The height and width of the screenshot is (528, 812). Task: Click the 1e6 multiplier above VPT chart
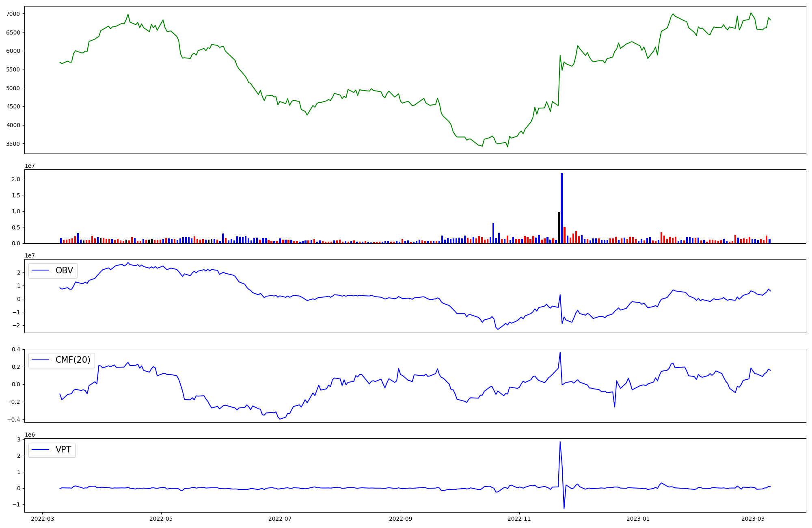[30, 435]
